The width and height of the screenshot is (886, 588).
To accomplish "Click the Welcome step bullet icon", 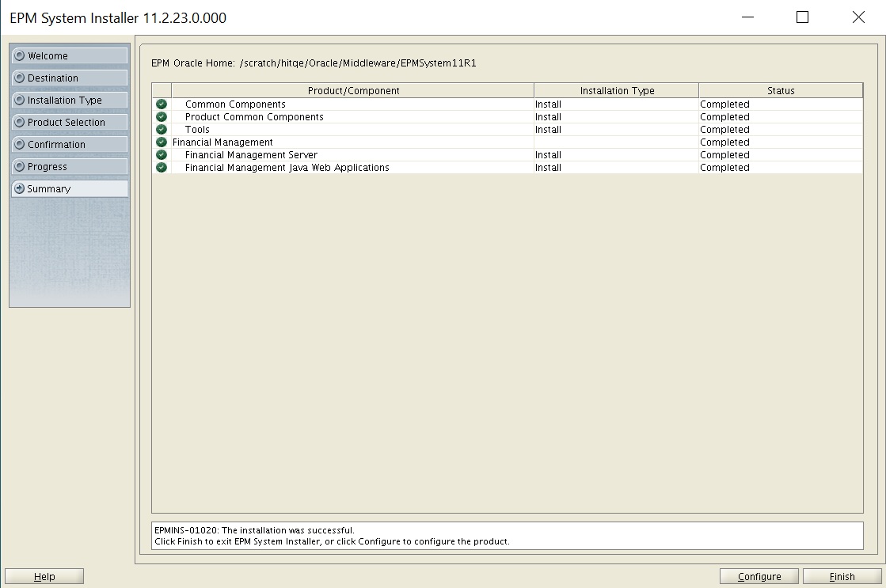I will click(x=20, y=55).
